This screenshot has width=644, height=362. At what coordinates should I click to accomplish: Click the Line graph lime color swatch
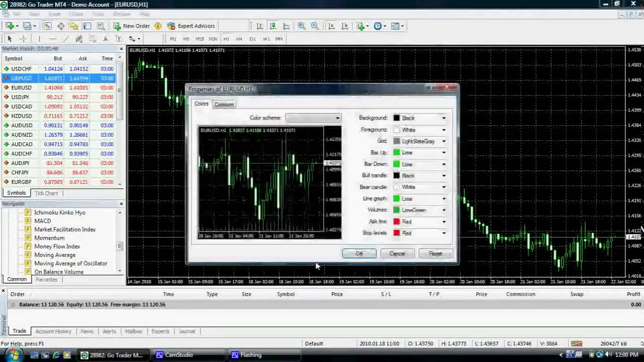pyautogui.click(x=396, y=199)
